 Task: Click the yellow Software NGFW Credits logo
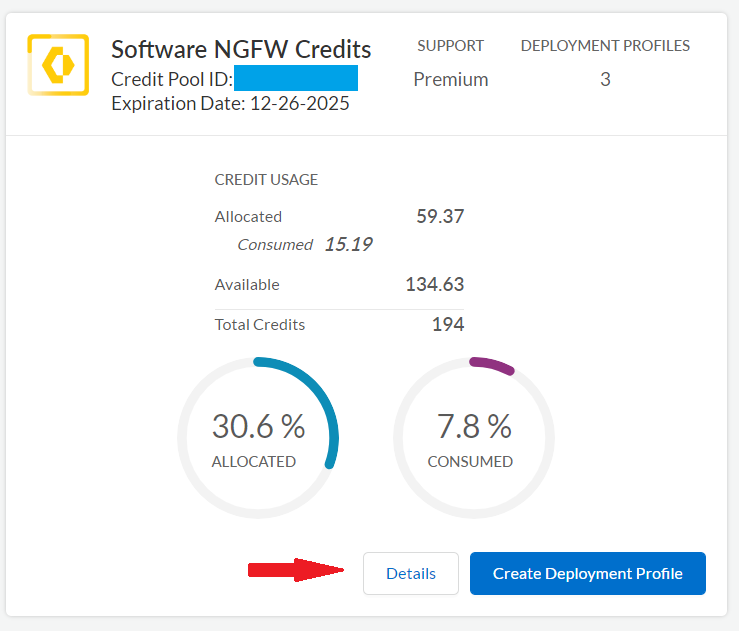click(58, 64)
